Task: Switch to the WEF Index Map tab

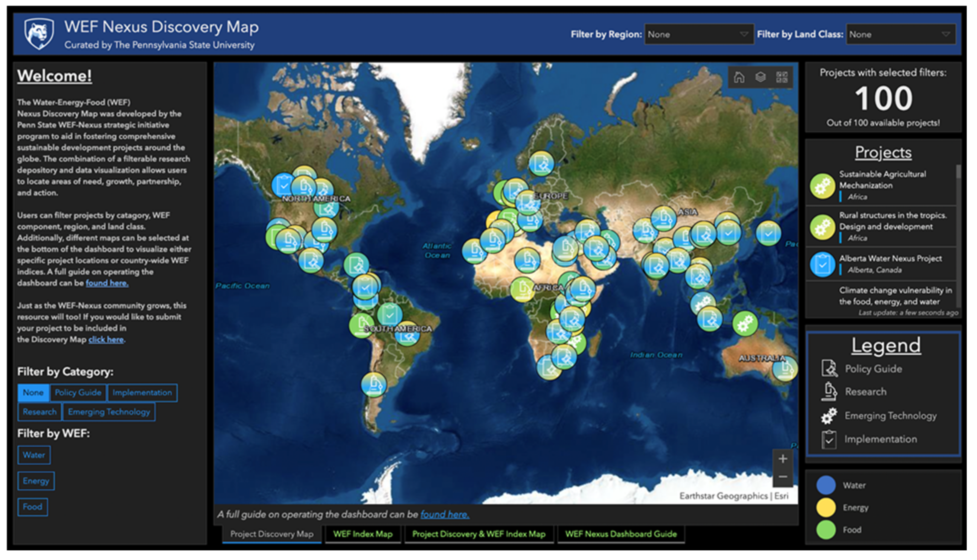Action: pyautogui.click(x=363, y=534)
